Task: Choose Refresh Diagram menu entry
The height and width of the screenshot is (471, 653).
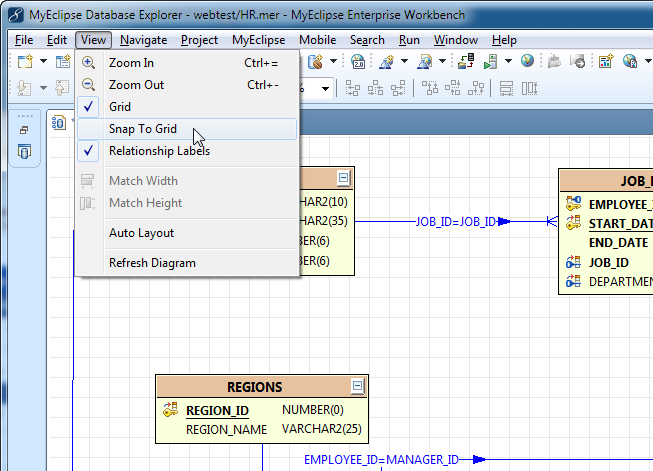Action: pyautogui.click(x=152, y=263)
